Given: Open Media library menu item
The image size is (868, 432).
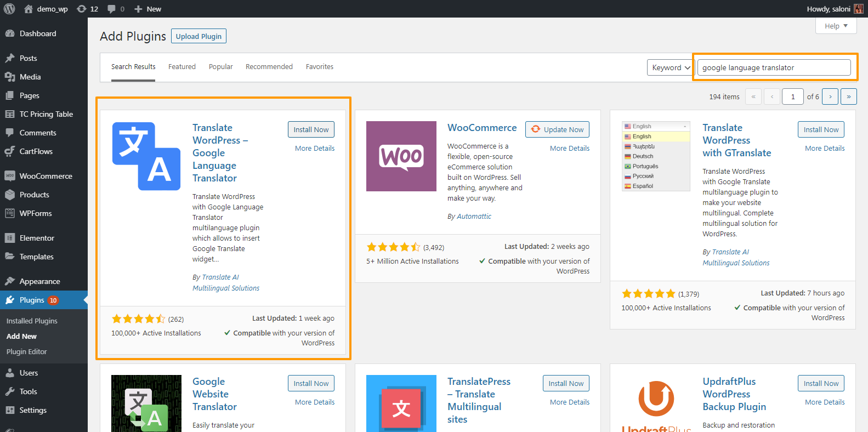Looking at the screenshot, I should (44, 77).
